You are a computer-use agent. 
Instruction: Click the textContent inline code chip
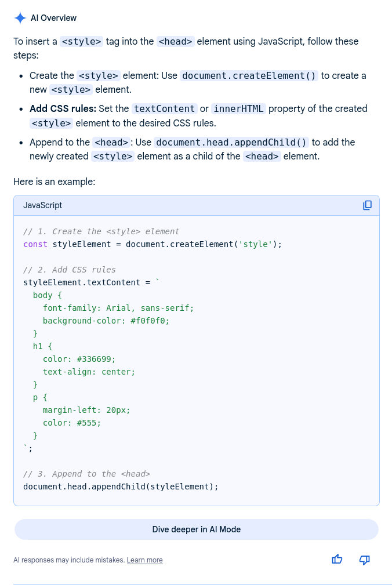click(x=164, y=108)
